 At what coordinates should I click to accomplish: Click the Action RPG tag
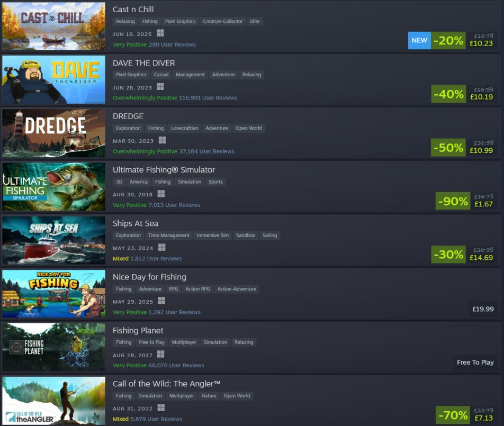(x=197, y=289)
